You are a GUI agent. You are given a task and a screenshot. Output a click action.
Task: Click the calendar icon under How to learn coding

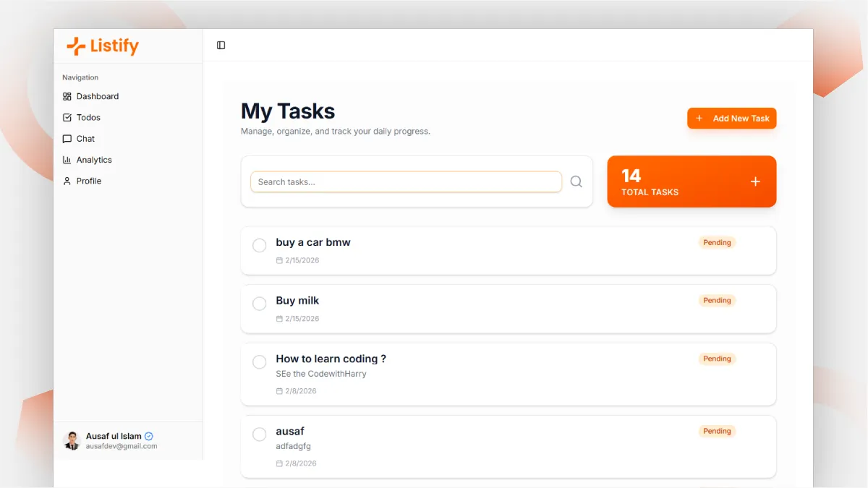click(279, 391)
